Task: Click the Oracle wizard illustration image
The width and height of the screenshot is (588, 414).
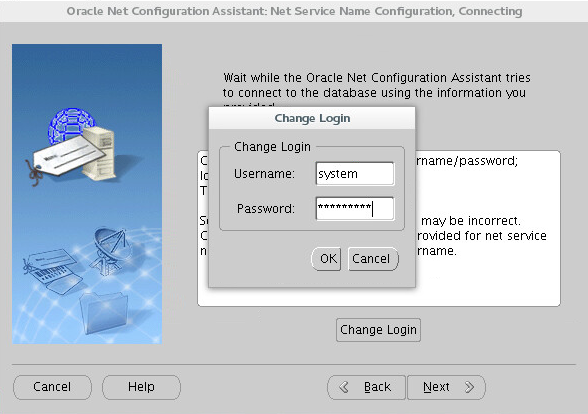Action: click(x=87, y=194)
